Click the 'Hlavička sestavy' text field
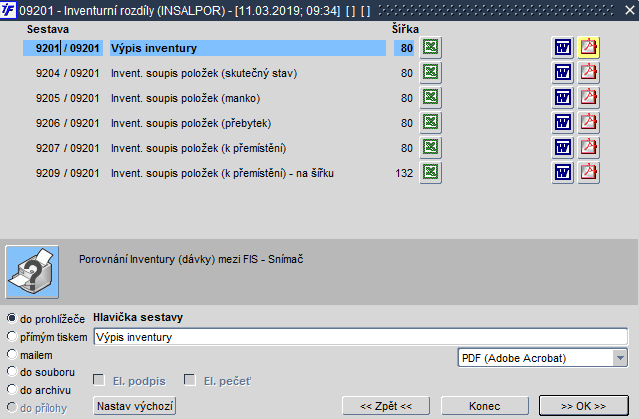The height and width of the screenshot is (419, 639). click(361, 337)
